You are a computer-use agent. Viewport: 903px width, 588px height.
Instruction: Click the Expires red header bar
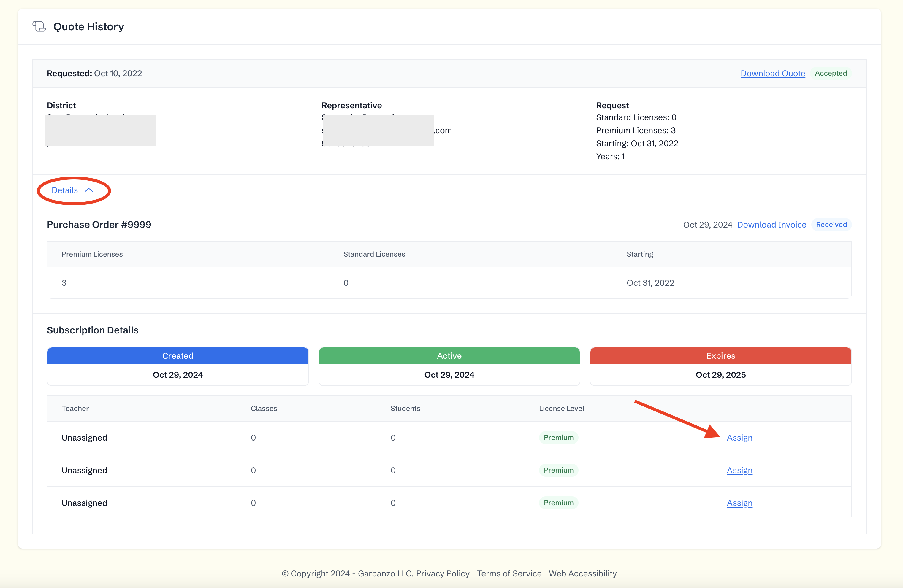(x=720, y=356)
